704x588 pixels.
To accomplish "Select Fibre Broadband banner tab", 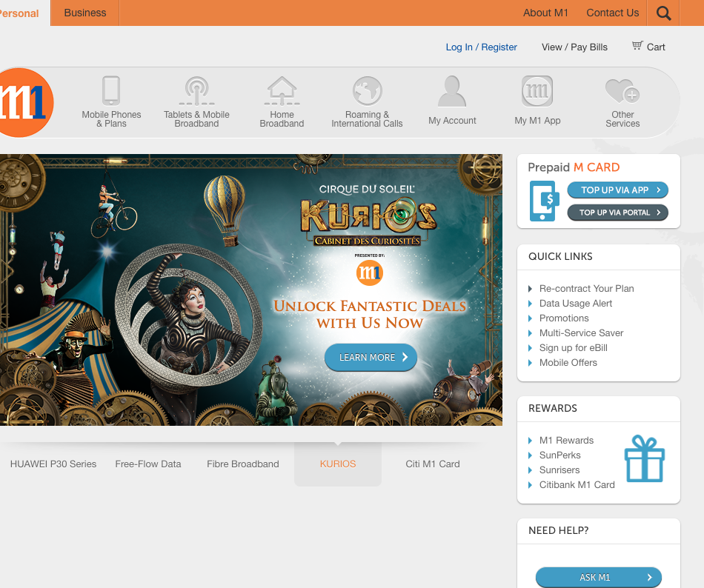I will tap(243, 464).
